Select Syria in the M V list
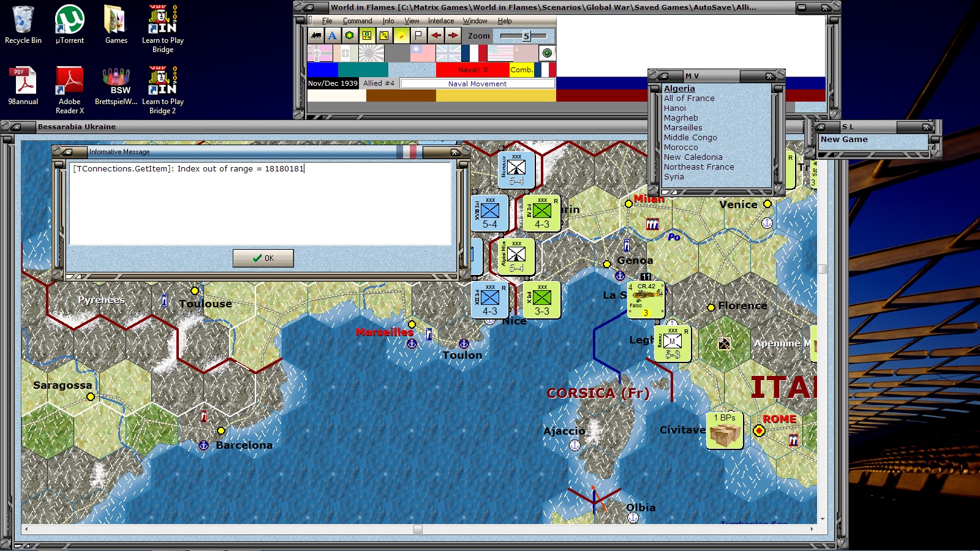Screen dimensions: 980x551 tap(674, 176)
